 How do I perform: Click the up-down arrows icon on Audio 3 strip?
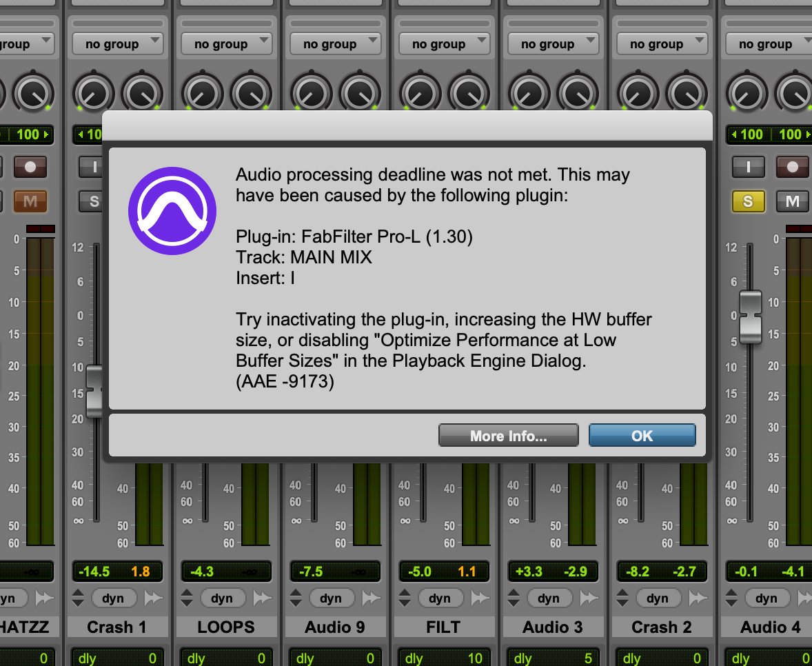pyautogui.click(x=514, y=598)
